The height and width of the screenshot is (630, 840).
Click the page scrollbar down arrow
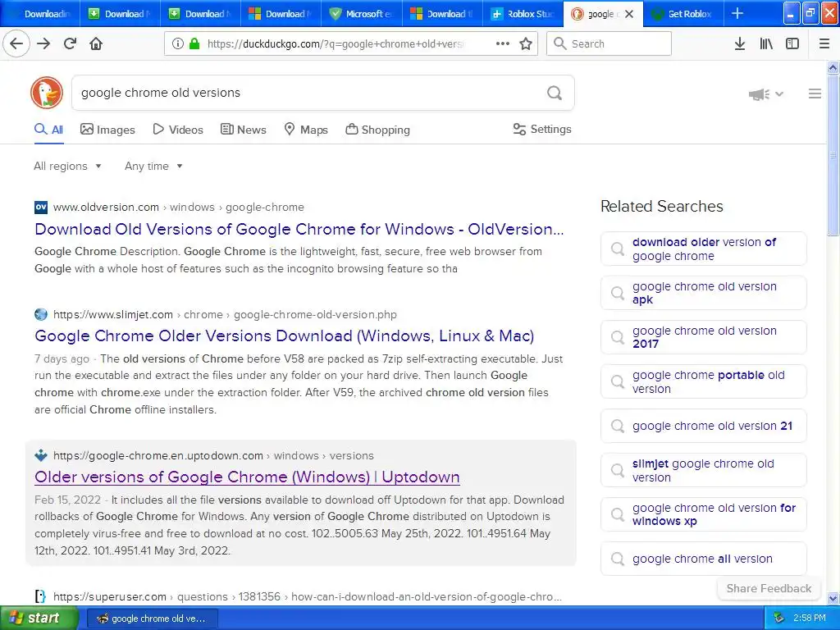tap(833, 598)
